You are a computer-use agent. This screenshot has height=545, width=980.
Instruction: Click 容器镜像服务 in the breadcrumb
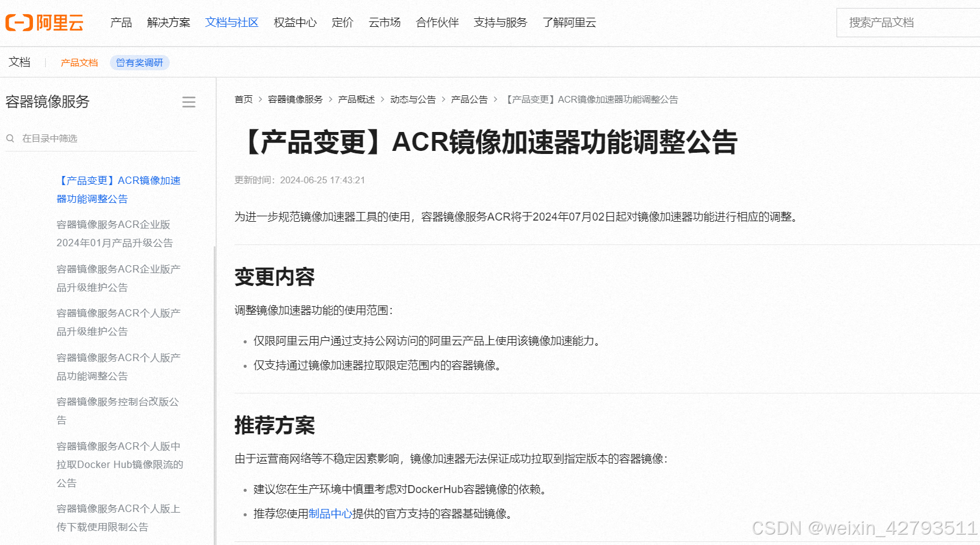[296, 100]
